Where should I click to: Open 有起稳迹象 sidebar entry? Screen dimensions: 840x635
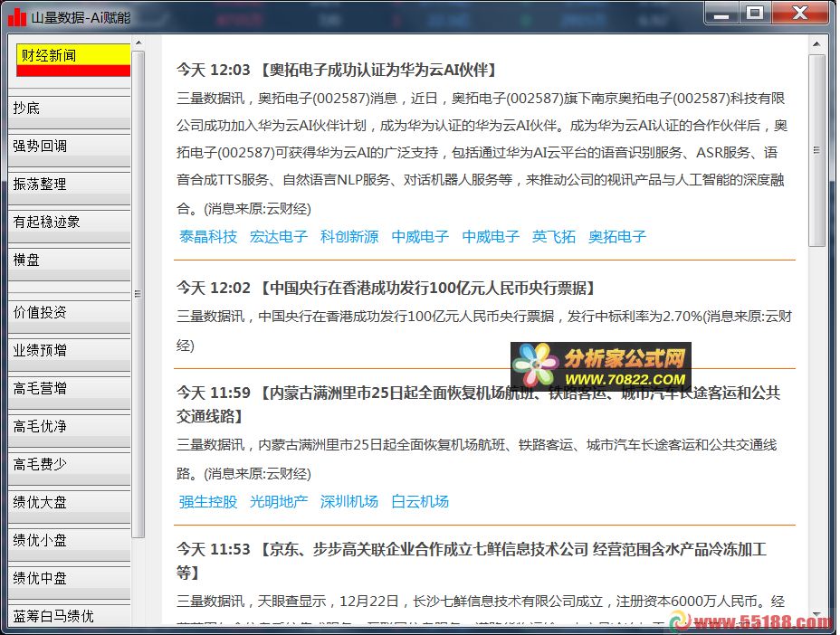pos(69,227)
